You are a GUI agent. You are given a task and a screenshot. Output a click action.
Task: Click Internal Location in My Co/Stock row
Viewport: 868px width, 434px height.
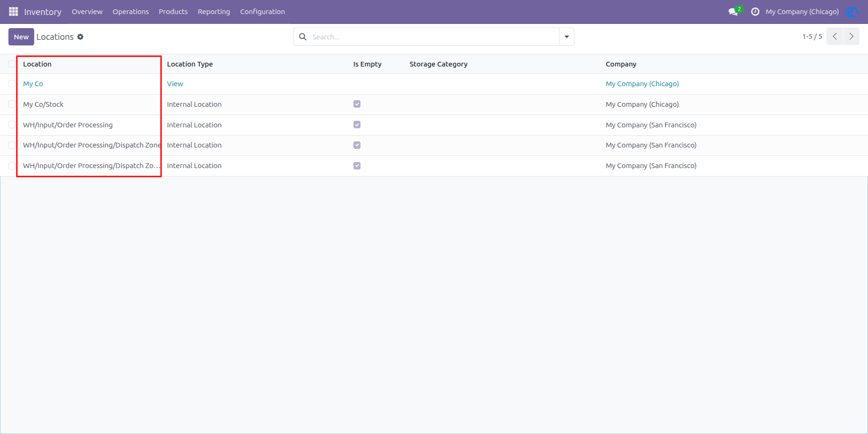point(194,104)
